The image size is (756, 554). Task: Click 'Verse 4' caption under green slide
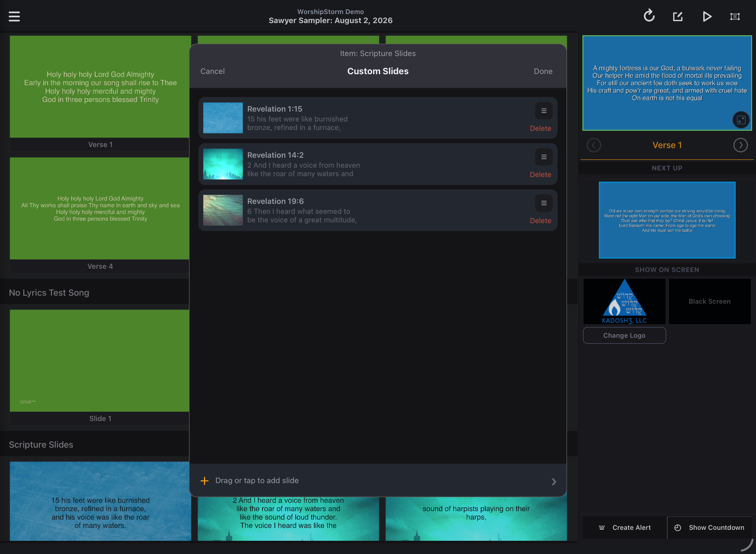[x=100, y=266]
